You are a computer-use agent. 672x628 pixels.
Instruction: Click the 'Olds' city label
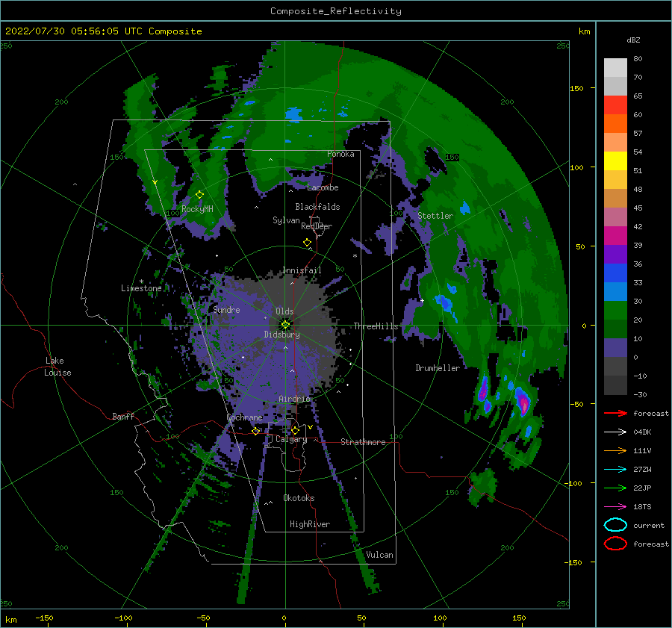[x=284, y=311]
